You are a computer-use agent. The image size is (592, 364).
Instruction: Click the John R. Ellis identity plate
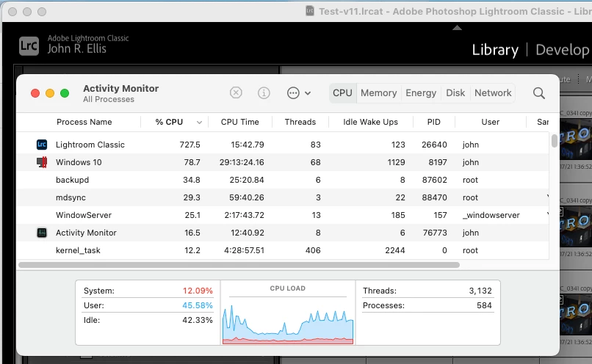coord(76,48)
